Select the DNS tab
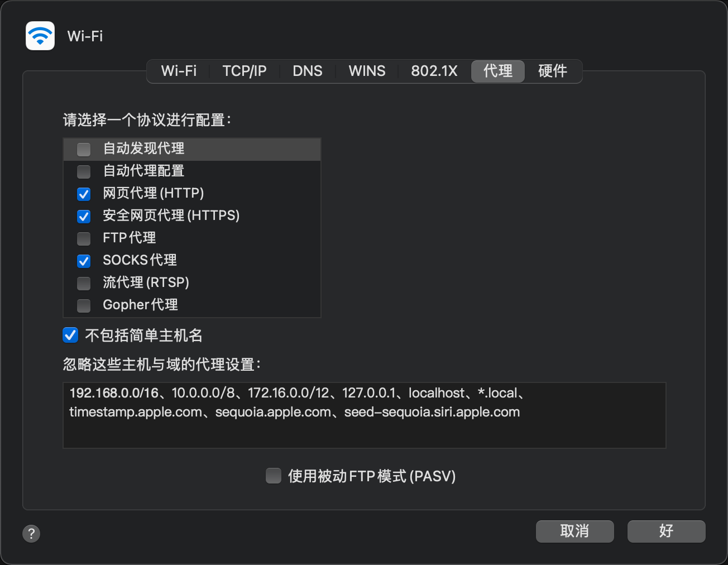 click(x=307, y=71)
